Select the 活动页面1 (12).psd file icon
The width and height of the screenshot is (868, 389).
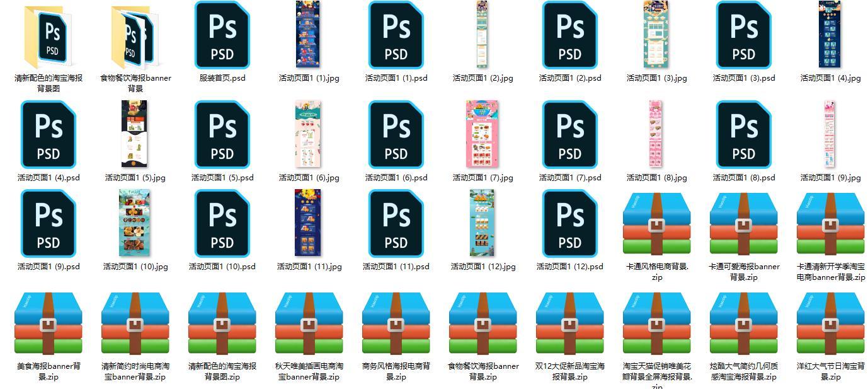(x=570, y=223)
